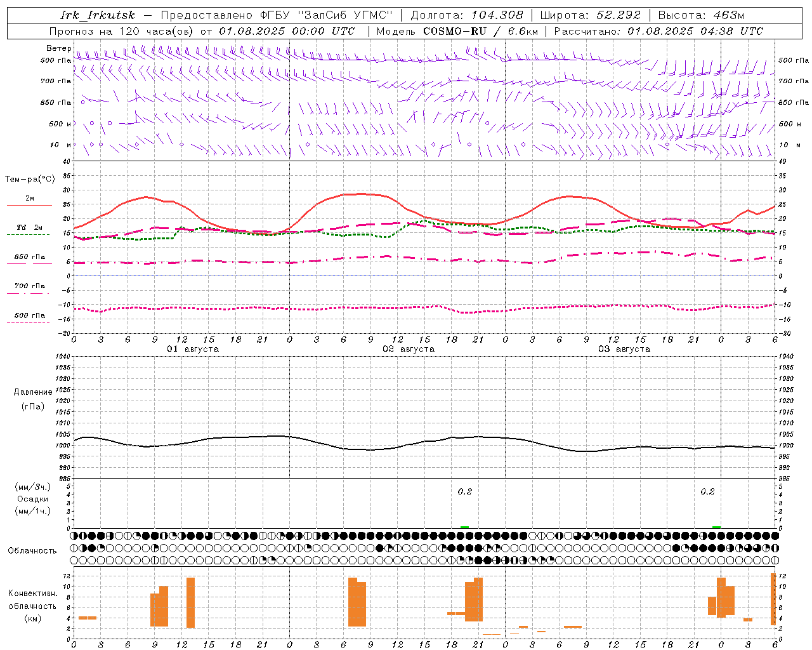
Task: Click the '0.2' precipitation value on 02 августа evening
Action: (x=465, y=491)
